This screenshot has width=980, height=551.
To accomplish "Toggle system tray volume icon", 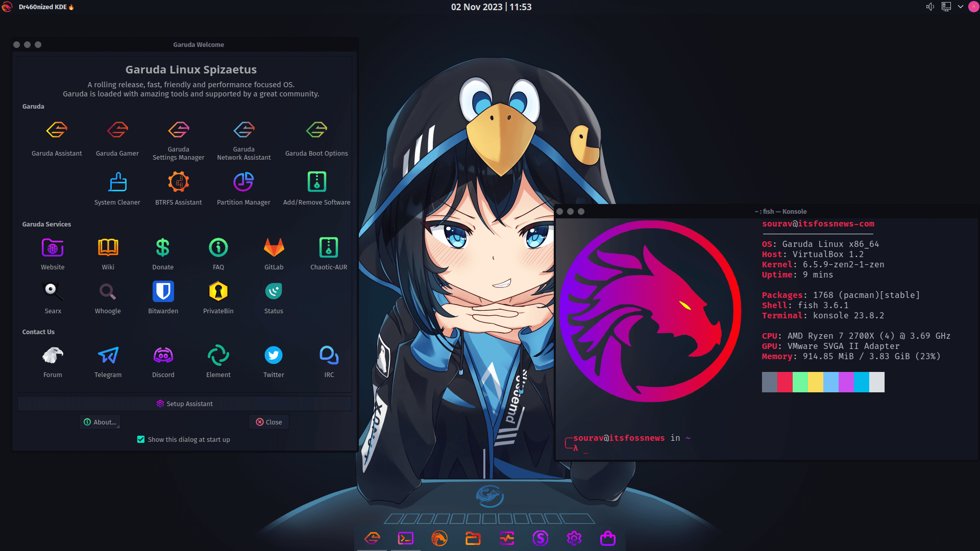I will click(930, 7).
